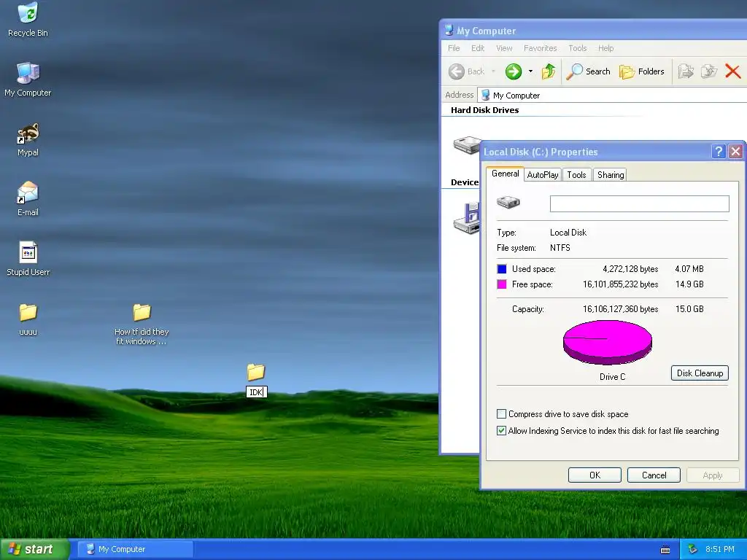Viewport: 747px width, 560px height.
Task: Click the question mark Help button
Action: pos(719,152)
